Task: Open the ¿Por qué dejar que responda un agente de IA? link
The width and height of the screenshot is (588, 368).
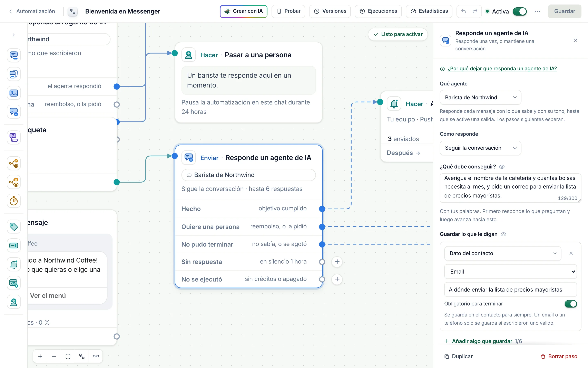Action: (502, 69)
